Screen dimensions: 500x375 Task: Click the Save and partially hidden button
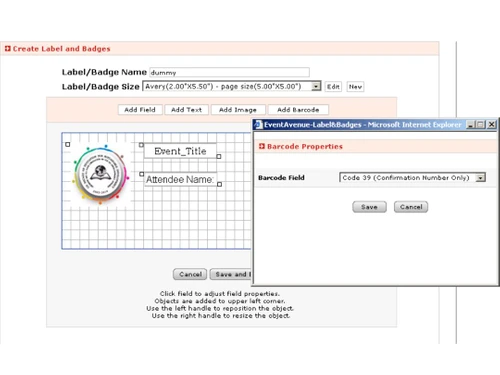(231, 274)
